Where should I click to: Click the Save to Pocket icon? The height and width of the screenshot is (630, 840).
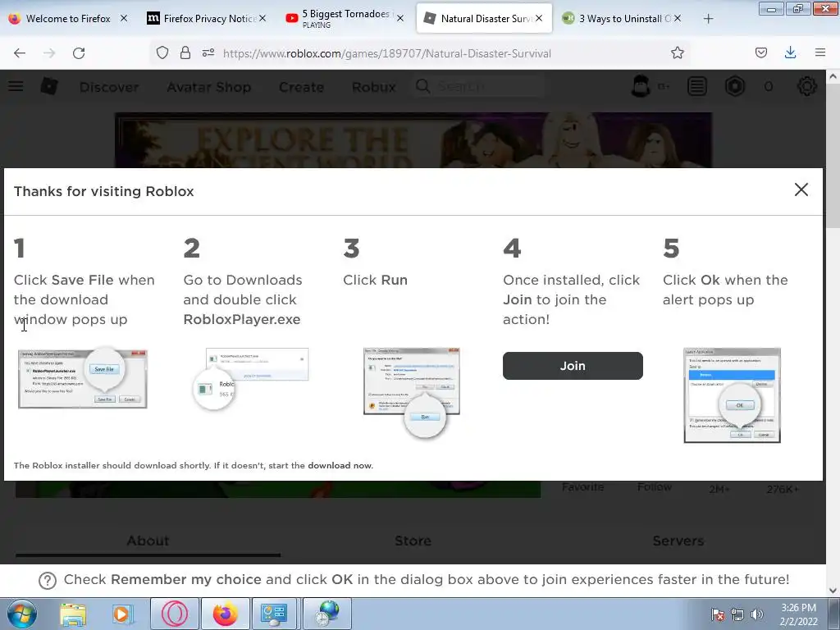click(760, 53)
